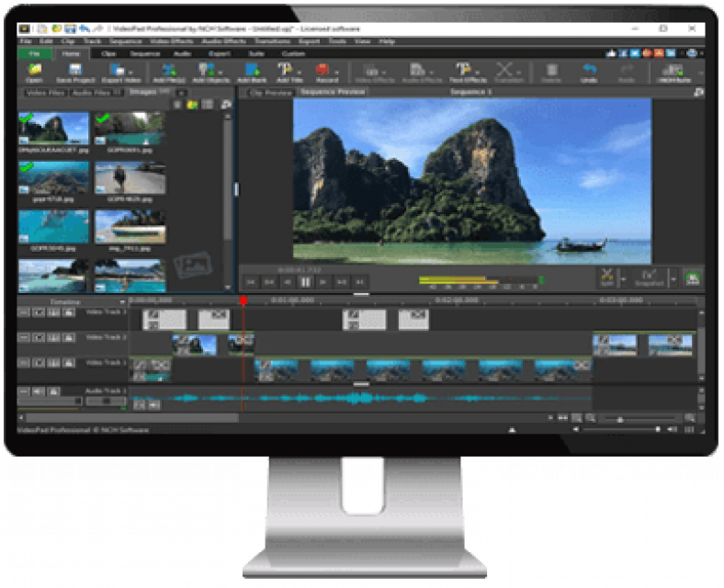Open the NCH Suite toolbar icon

[673, 73]
